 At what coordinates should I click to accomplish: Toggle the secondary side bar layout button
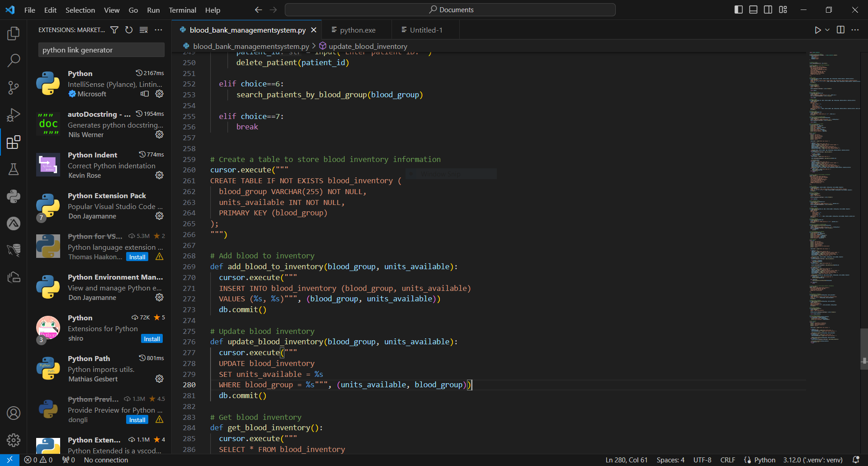coord(768,10)
